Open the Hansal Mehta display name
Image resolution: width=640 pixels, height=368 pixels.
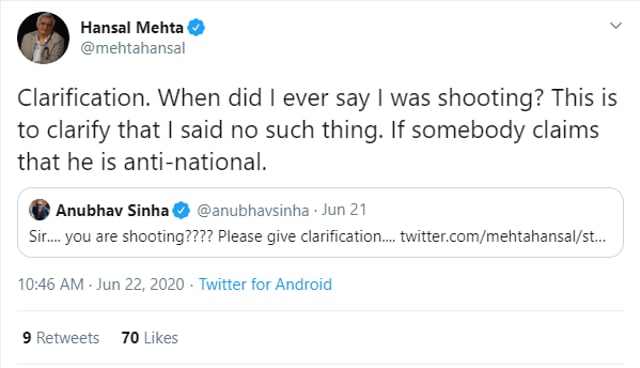click(x=132, y=28)
